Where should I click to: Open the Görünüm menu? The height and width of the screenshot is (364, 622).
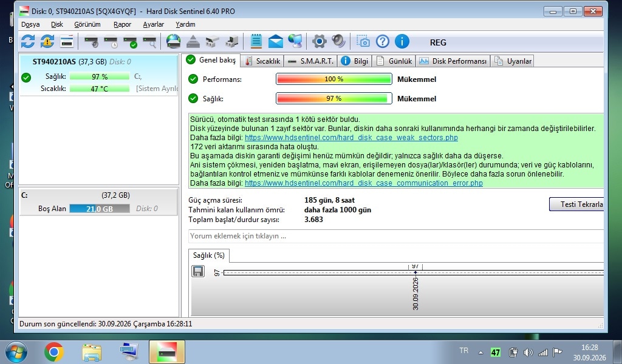click(x=87, y=24)
